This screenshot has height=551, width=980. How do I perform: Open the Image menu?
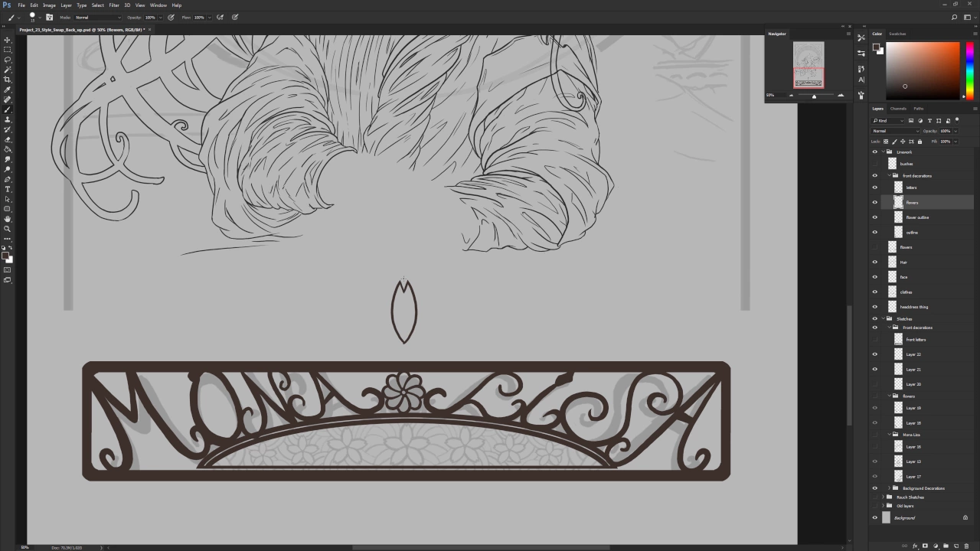(x=49, y=5)
